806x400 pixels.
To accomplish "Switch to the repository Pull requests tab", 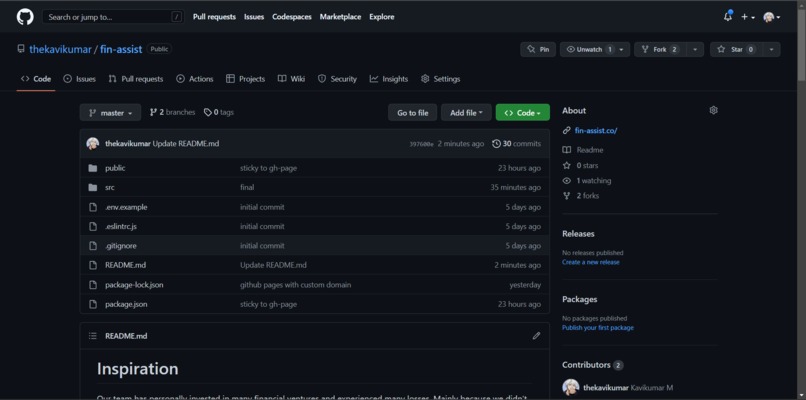I will click(136, 79).
